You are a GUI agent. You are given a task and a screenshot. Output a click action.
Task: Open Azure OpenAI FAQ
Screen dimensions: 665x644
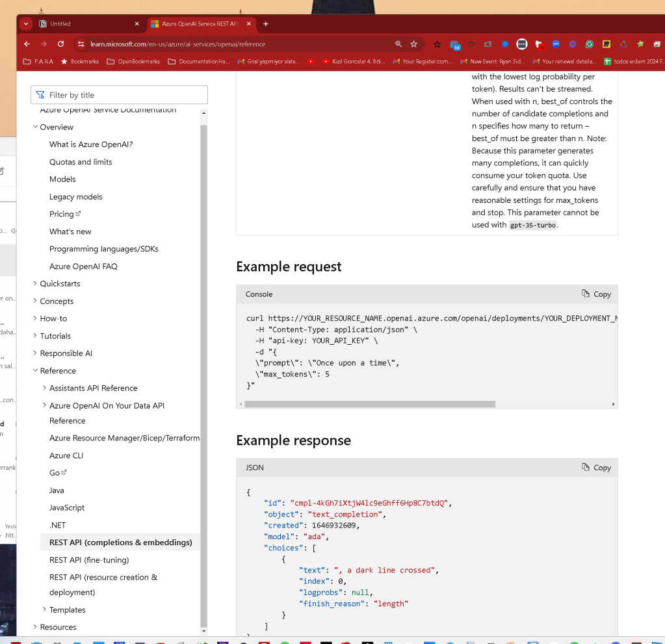click(83, 266)
